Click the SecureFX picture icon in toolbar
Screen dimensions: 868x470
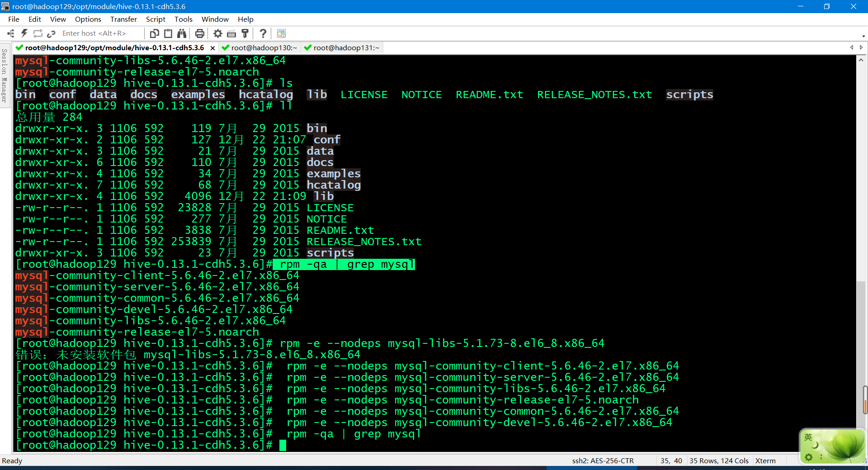281,33
